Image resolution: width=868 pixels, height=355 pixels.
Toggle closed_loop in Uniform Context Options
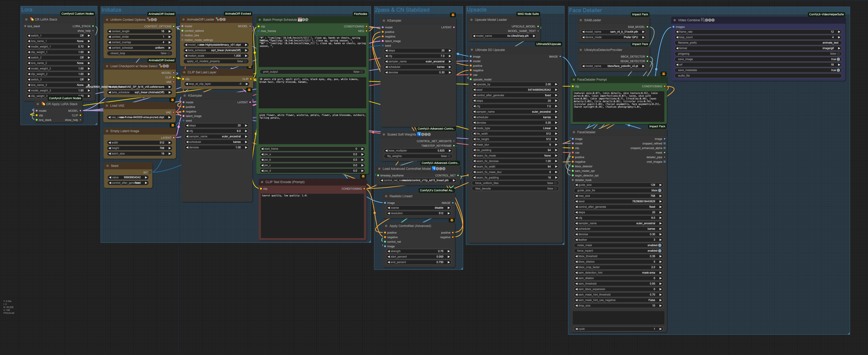(169, 53)
